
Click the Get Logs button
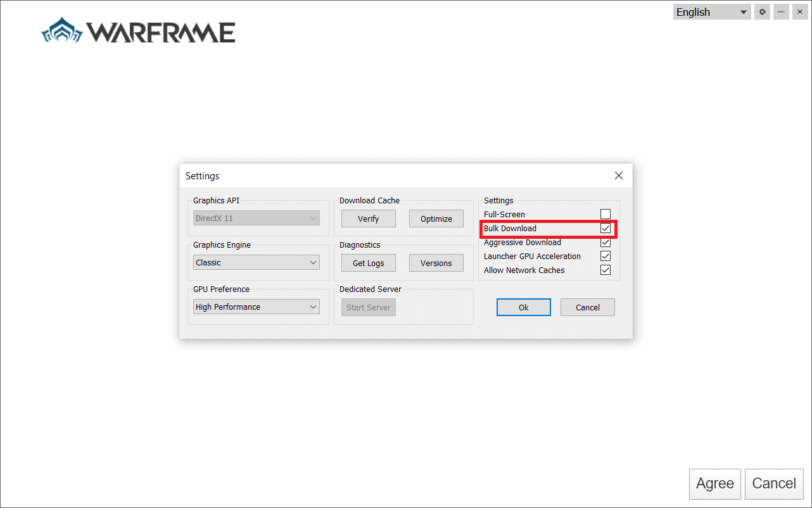click(x=369, y=263)
